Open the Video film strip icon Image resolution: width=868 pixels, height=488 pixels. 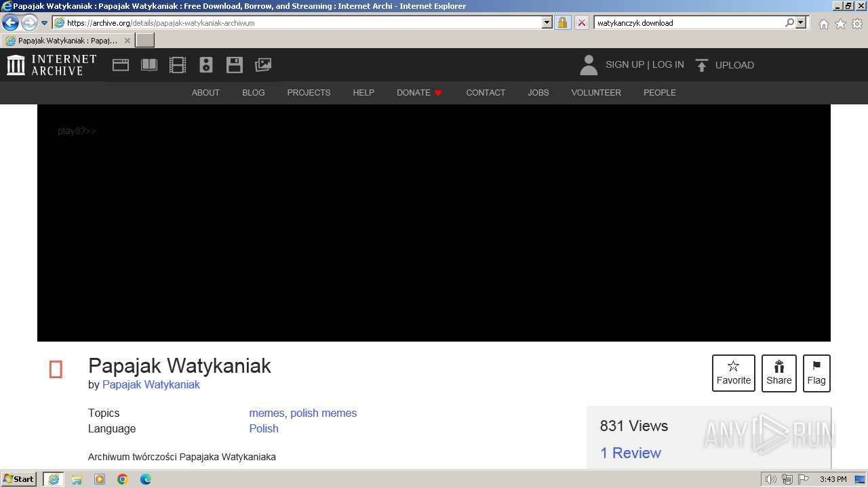(x=178, y=65)
